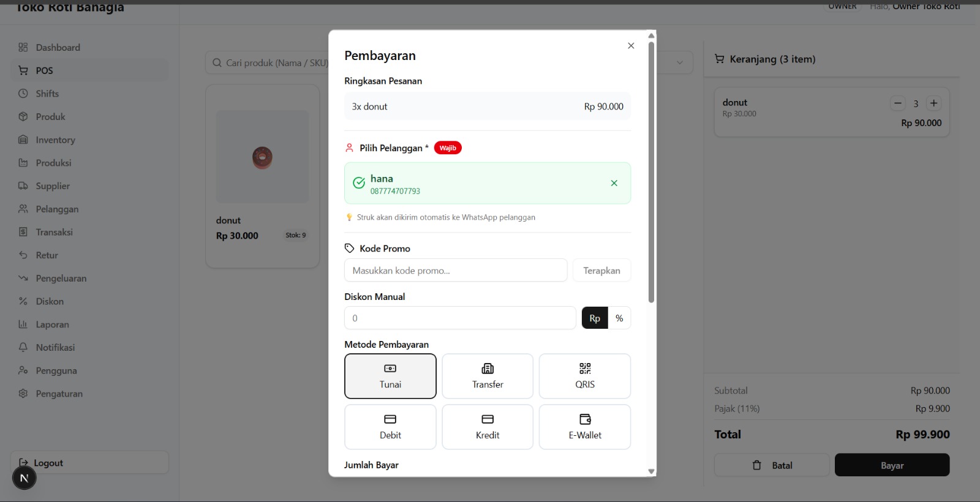Image resolution: width=980 pixels, height=502 pixels.
Task: Select Kredit card payment
Action: [488, 427]
